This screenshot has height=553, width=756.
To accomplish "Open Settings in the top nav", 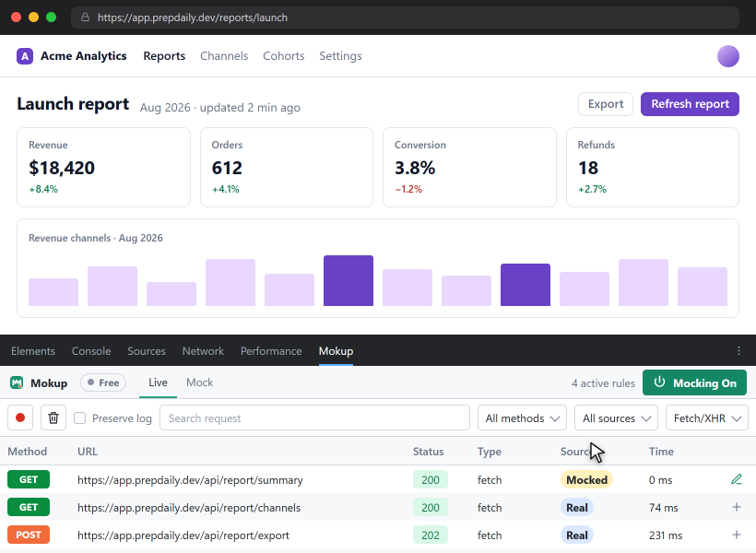I will 340,56.
